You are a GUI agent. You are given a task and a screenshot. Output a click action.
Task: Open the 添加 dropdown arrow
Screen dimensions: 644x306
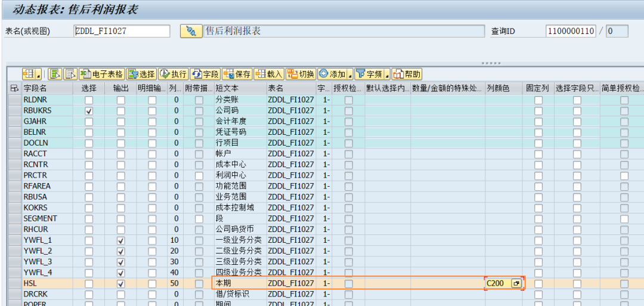tap(350, 74)
